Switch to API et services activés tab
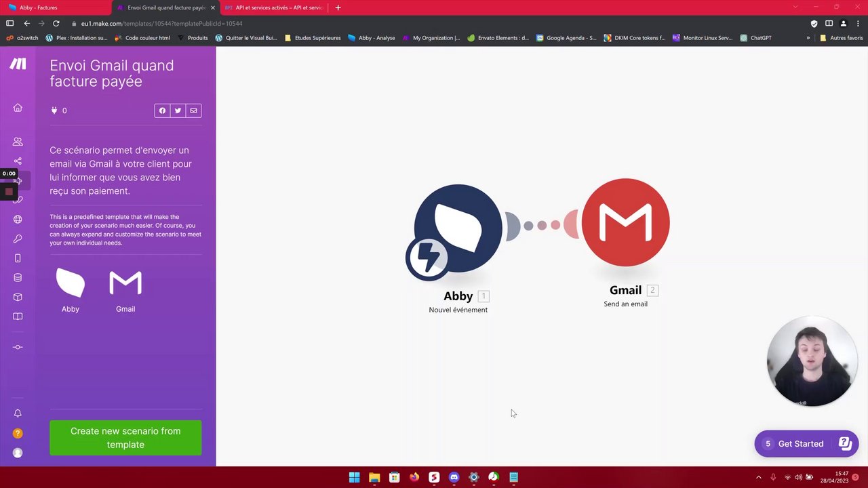This screenshot has width=868, height=488. tap(275, 7)
